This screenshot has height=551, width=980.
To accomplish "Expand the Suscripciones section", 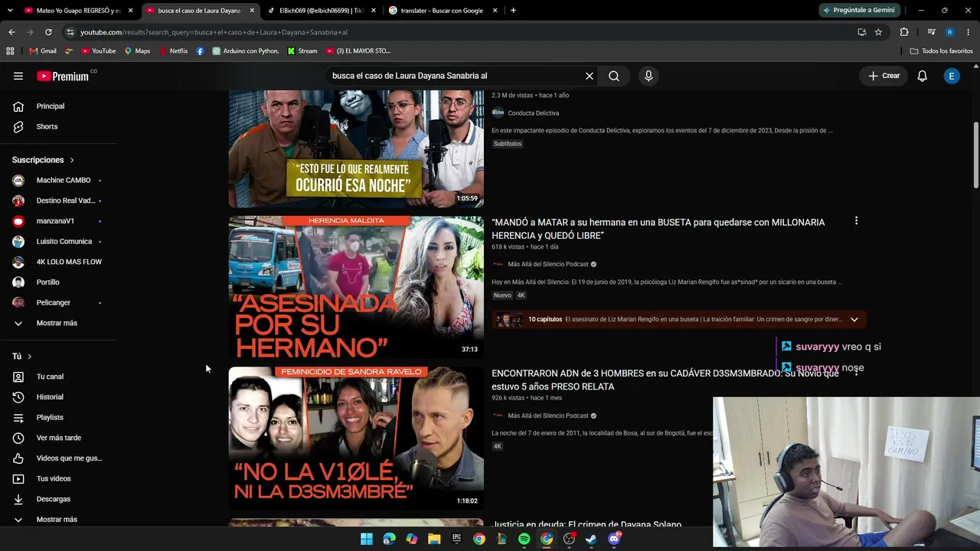I will tap(43, 160).
